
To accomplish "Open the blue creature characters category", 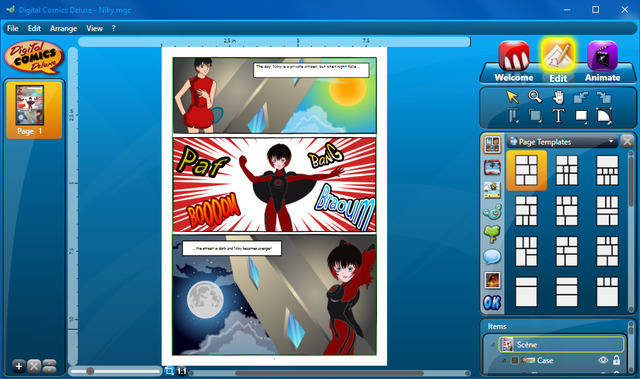I will coord(492,212).
